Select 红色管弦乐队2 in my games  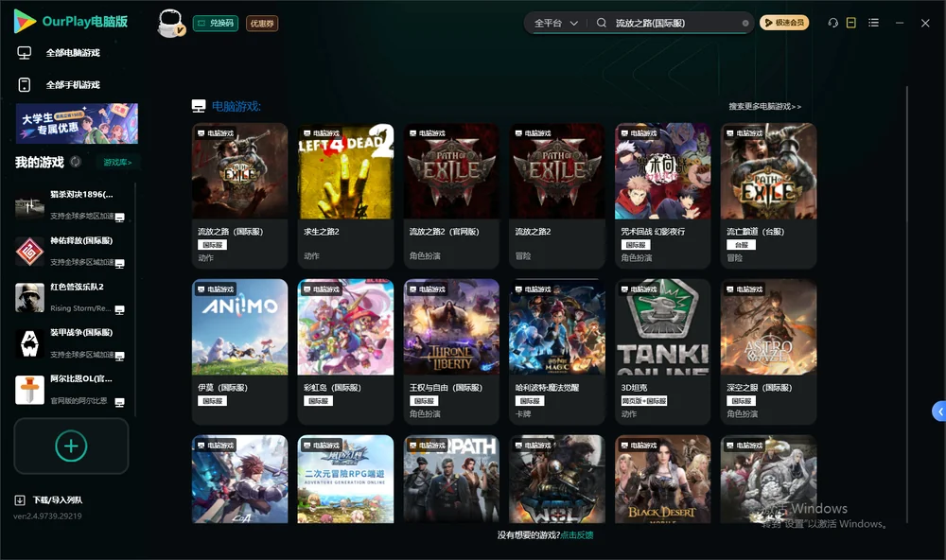tap(71, 297)
